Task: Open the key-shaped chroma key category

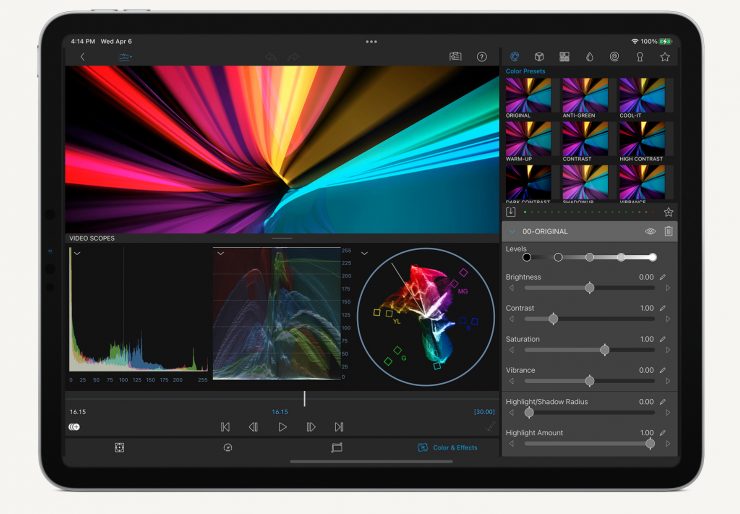Action: click(639, 57)
